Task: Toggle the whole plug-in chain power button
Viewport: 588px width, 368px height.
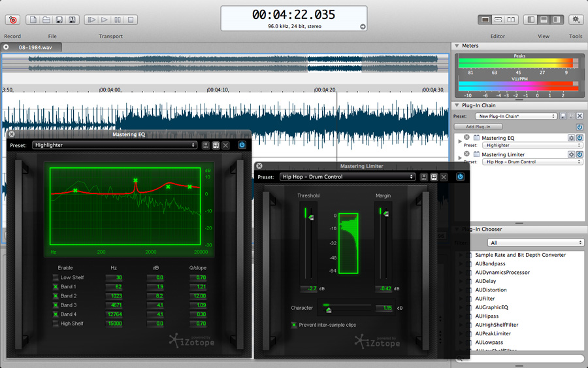Action: pos(580,127)
